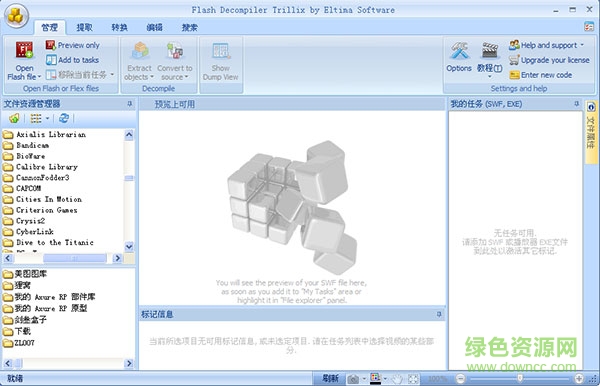Screen dimensions: 600x386
Task: Click the zoom out minus icon
Action: coord(461,379)
